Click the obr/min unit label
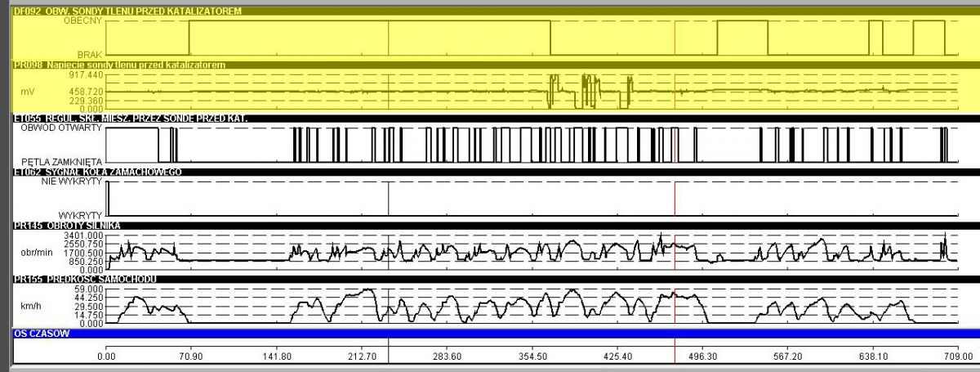The height and width of the screenshot is (372, 980). 36,253
